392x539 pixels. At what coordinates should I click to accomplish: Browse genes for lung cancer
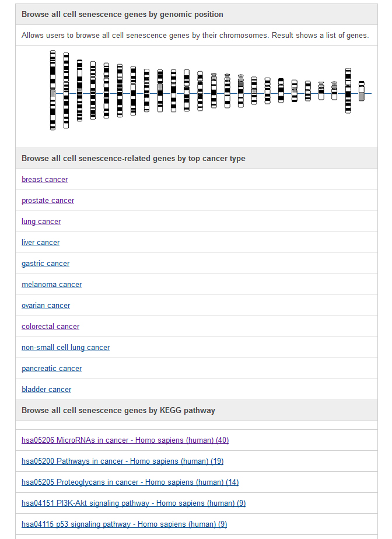coord(41,222)
